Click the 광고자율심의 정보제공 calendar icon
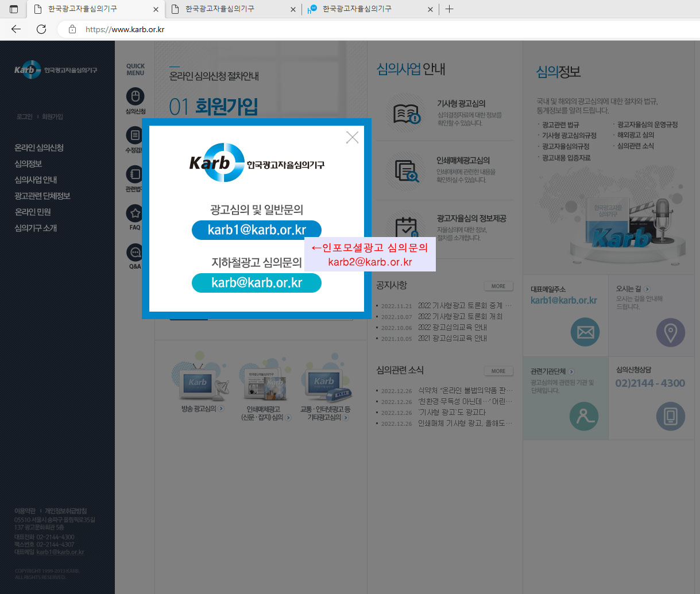Image resolution: width=700 pixels, height=594 pixels. 407,228
